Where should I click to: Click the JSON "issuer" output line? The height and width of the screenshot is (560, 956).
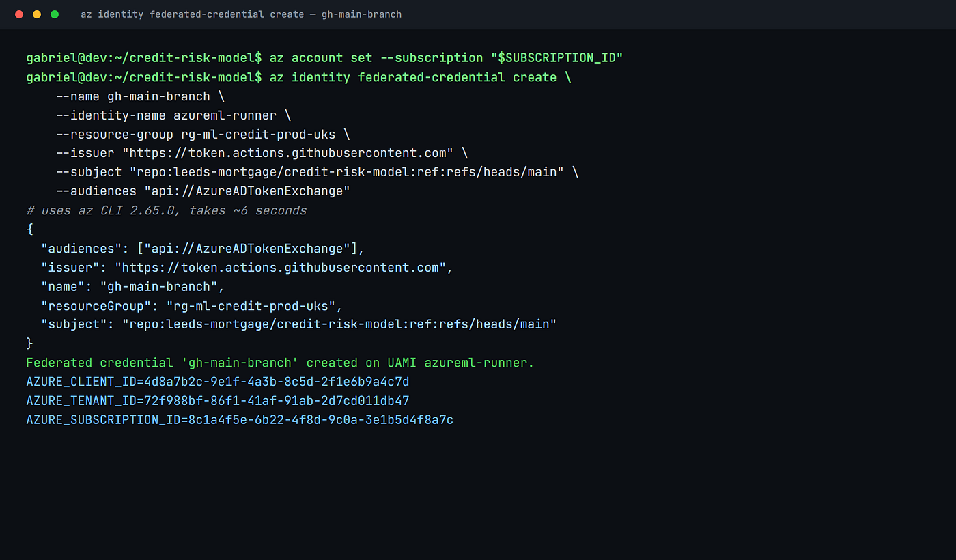pos(247,268)
